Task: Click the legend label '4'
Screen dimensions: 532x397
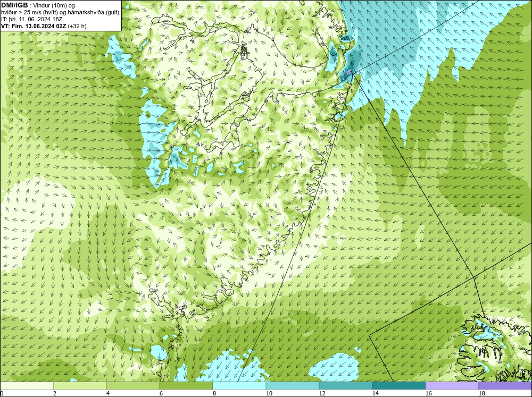Action: [x=107, y=393]
